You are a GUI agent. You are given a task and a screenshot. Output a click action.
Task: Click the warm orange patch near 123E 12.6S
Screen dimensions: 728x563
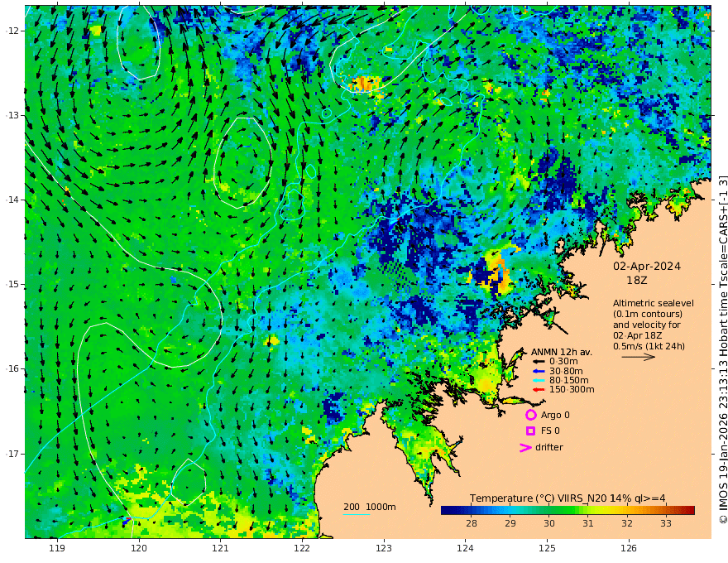click(x=365, y=84)
